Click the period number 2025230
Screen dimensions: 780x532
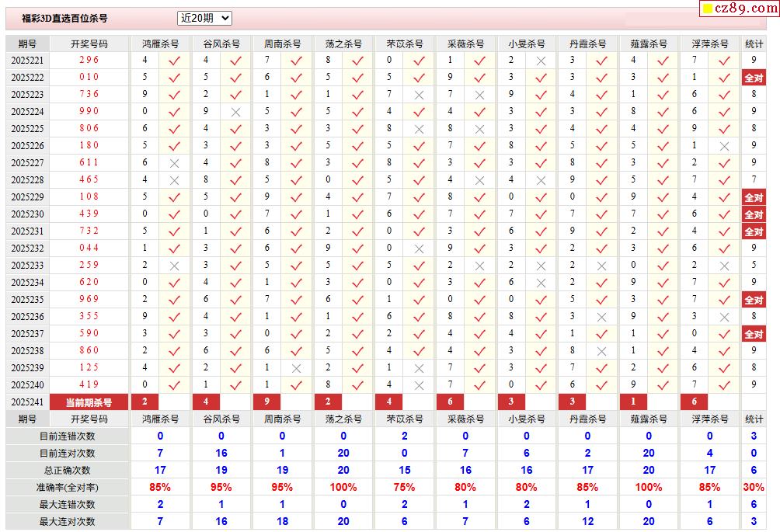[x=27, y=214]
